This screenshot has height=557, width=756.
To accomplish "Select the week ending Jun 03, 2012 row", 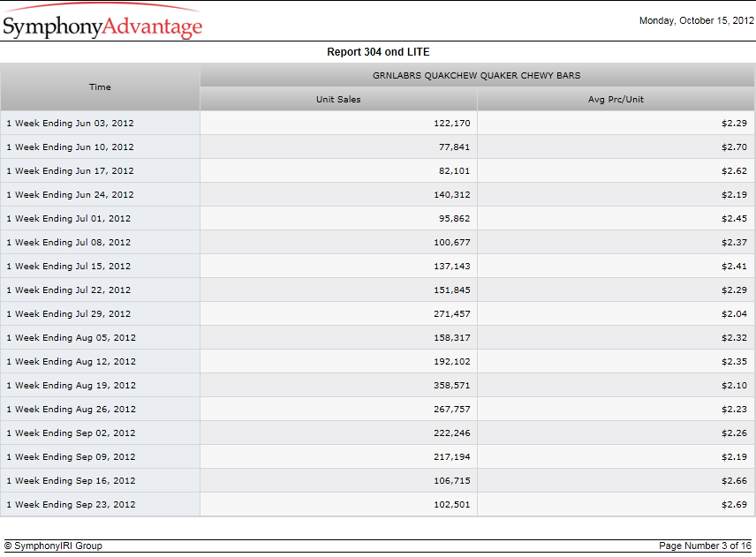I will point(377,123).
